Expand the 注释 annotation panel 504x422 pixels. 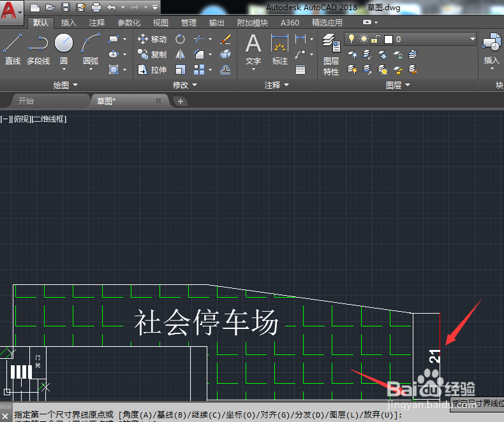(x=277, y=85)
